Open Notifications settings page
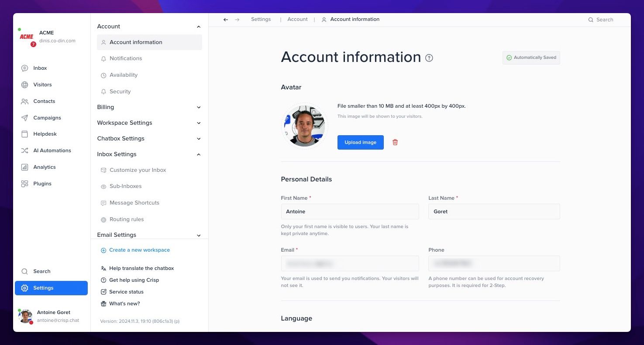 (x=126, y=58)
